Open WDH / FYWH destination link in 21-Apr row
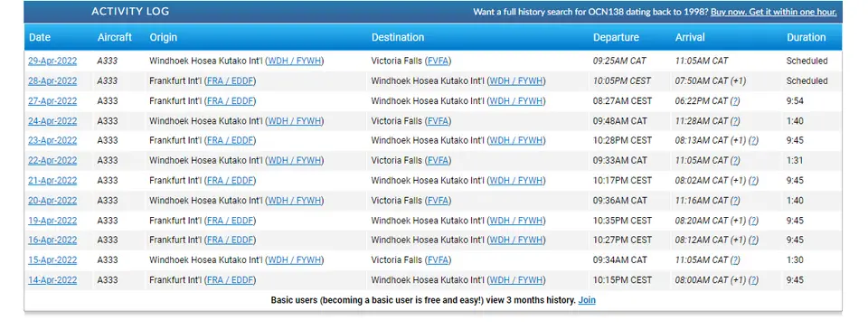 (516, 181)
